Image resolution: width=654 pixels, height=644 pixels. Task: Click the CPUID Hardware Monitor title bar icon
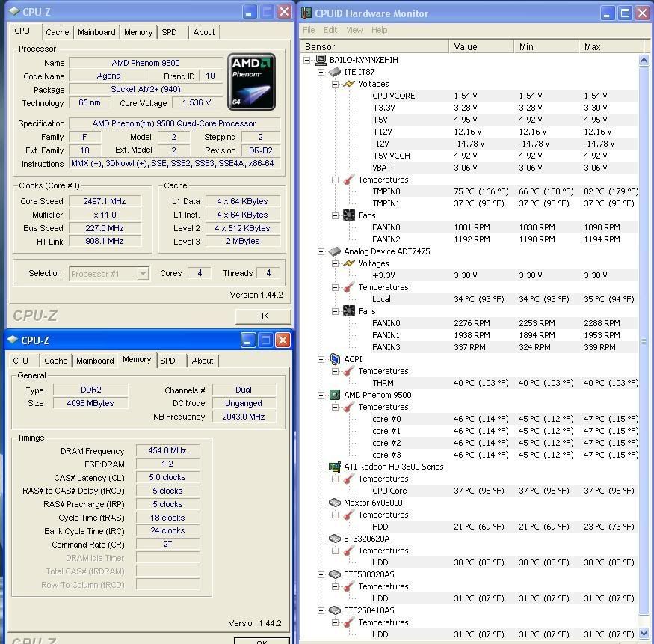pyautogui.click(x=306, y=13)
